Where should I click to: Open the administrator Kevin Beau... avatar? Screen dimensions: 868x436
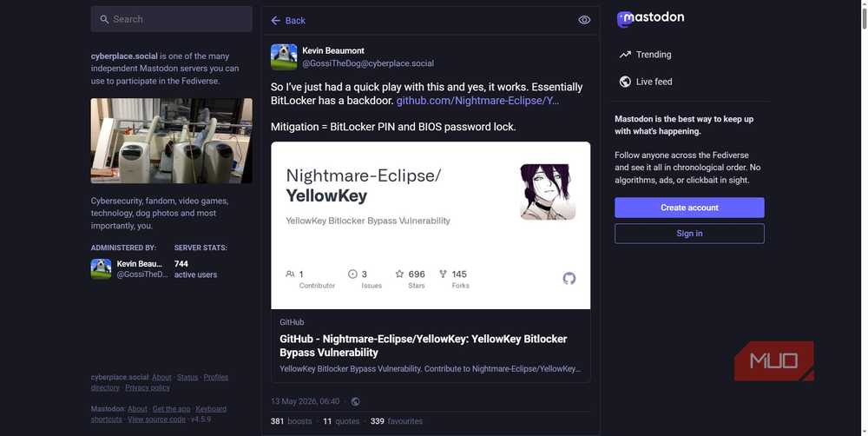102,268
